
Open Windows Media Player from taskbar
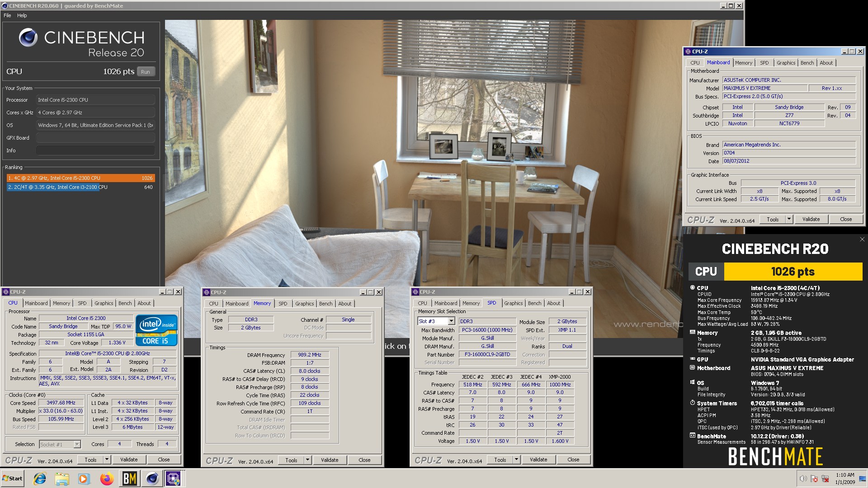84,479
